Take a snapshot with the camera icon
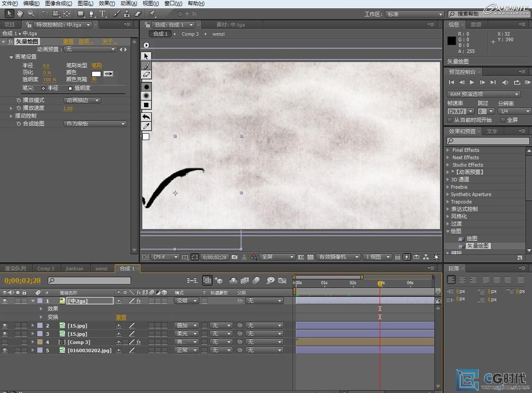 235,257
